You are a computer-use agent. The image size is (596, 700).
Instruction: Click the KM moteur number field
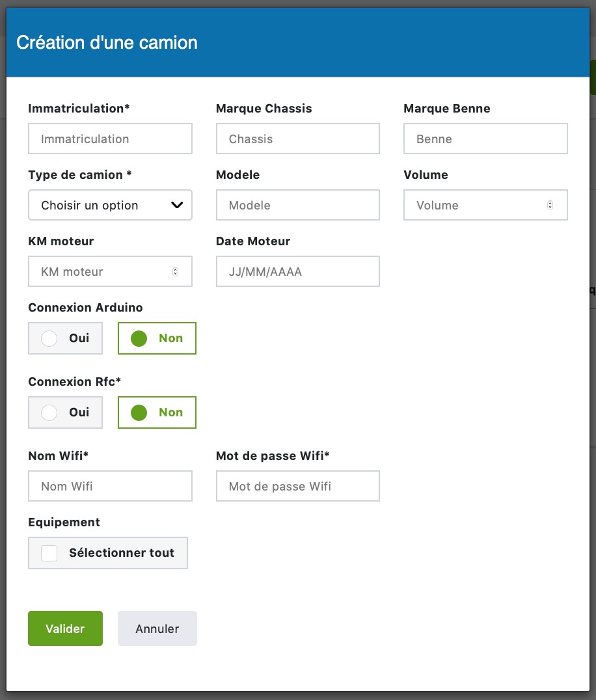(x=98, y=271)
